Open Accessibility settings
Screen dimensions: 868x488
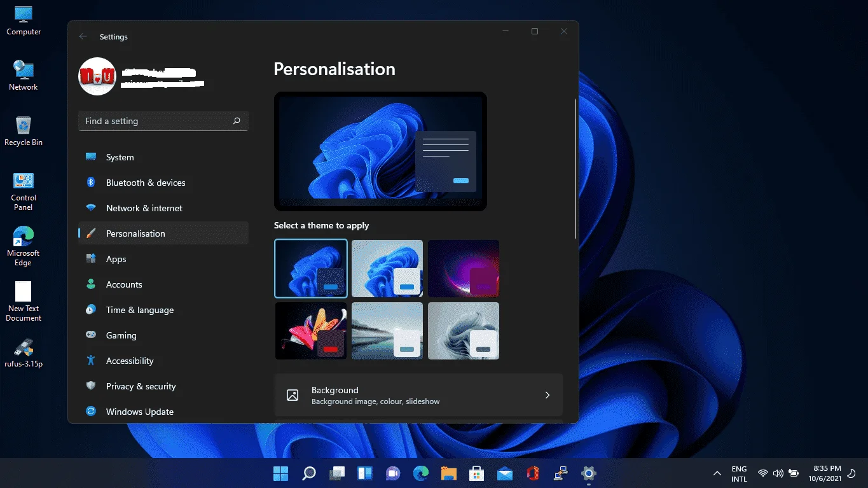coord(163,361)
